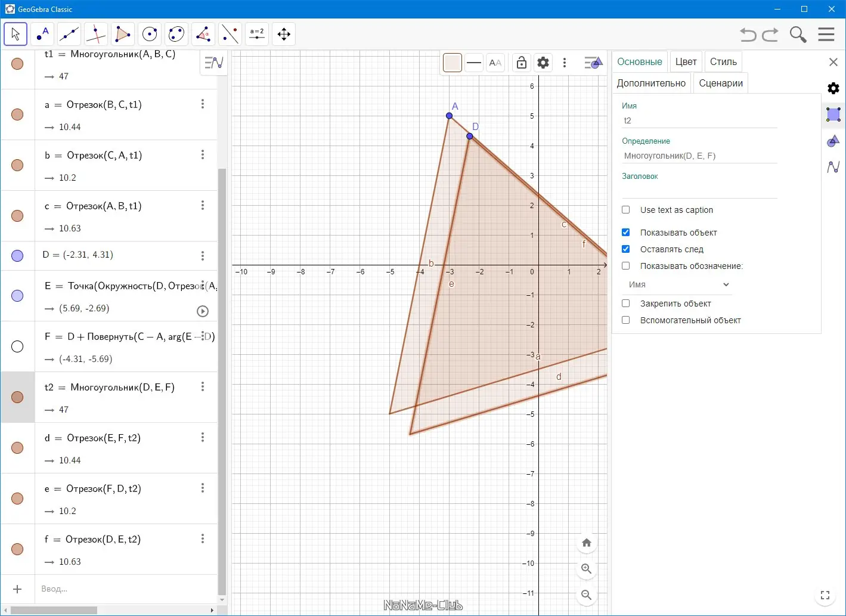Viewport: 846px width, 616px height.
Task: Activate the Move Graphics View tool
Action: [284, 34]
